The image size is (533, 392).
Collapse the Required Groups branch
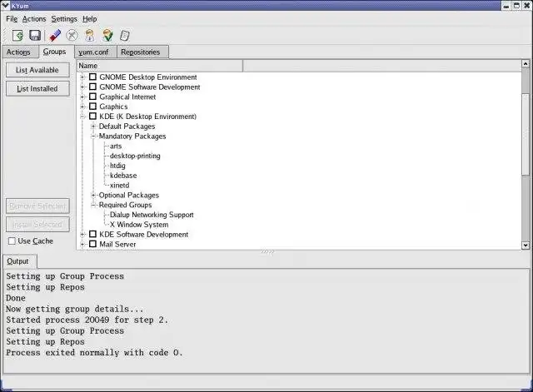click(x=93, y=206)
